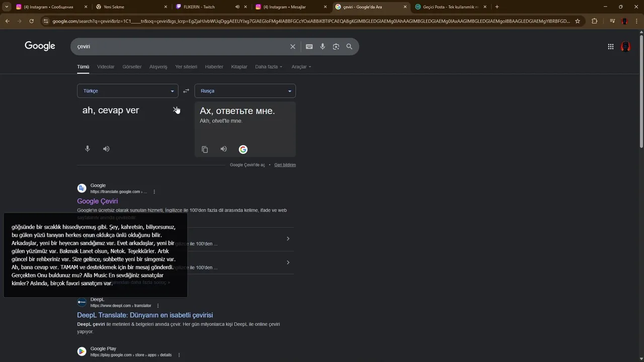Open the Google account avatar menu
This screenshot has width=644, height=362.
(625, 46)
